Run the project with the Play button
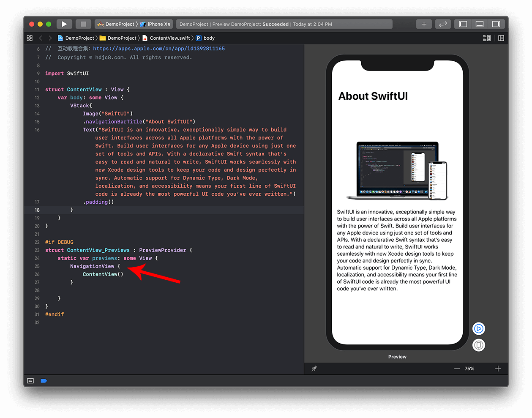 coord(64,24)
